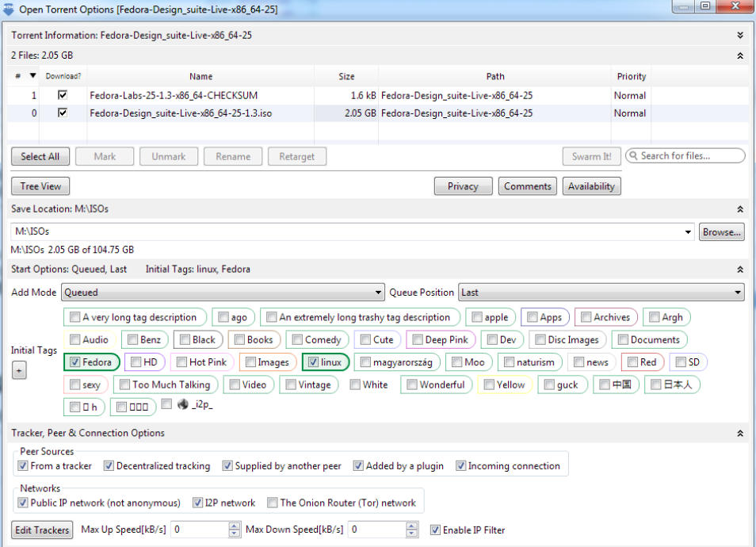Viewport: 756px width, 547px height.
Task: Collapse Tracker, Peer & Connection Options
Action: (739, 434)
